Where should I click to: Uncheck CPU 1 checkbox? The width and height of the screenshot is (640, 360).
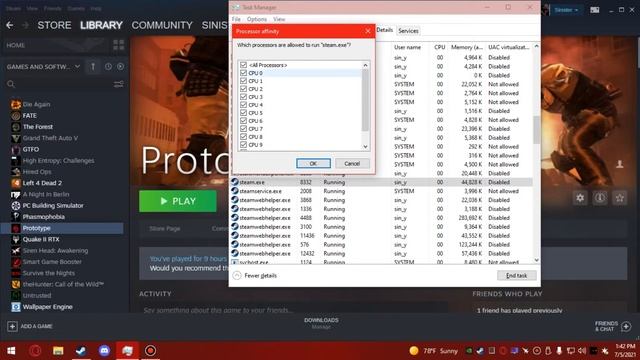pyautogui.click(x=244, y=81)
